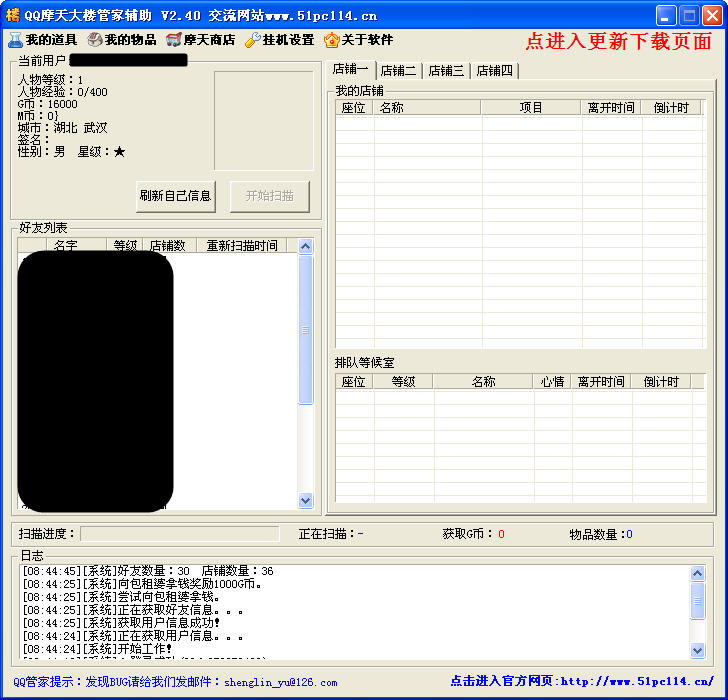Click 心情 column header

click(552, 382)
